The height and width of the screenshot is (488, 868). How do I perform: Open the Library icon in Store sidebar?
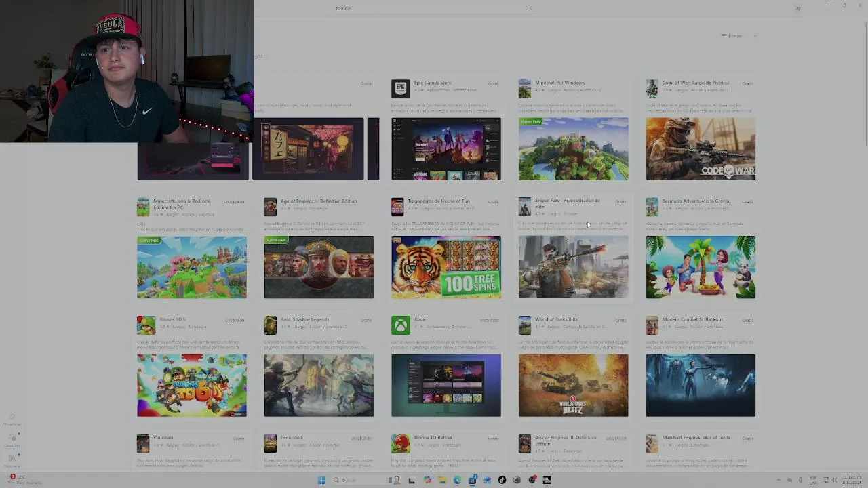click(x=12, y=459)
